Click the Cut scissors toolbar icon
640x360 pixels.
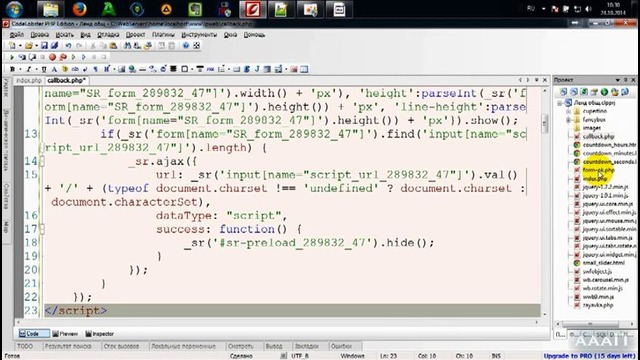(93, 46)
